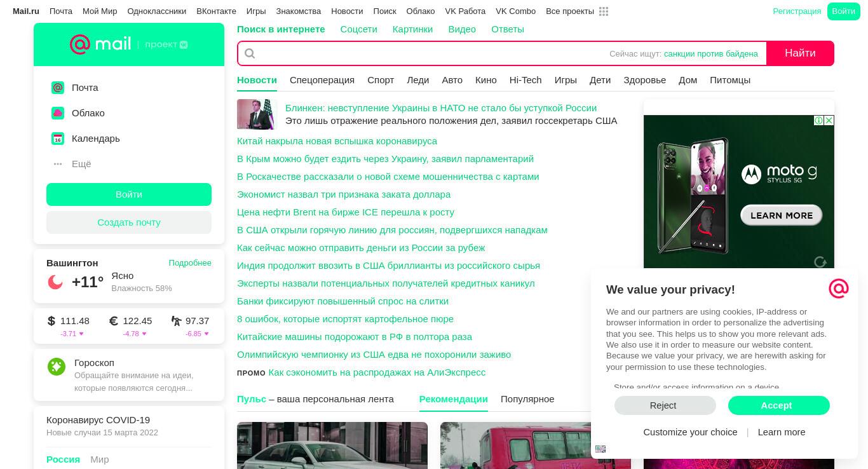The image size is (868, 469).
Task: Click the ad reload arrow icon
Action: [x=820, y=262]
